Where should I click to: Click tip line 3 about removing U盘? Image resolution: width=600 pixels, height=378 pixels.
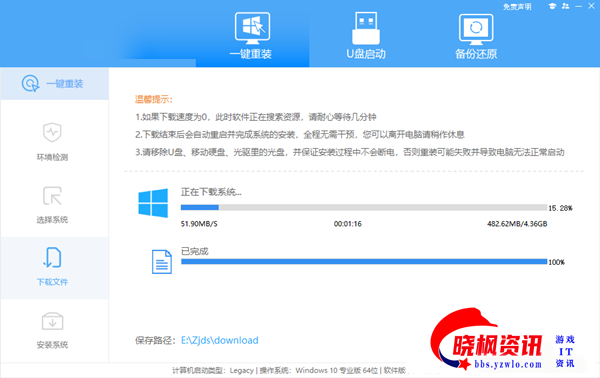point(350,152)
